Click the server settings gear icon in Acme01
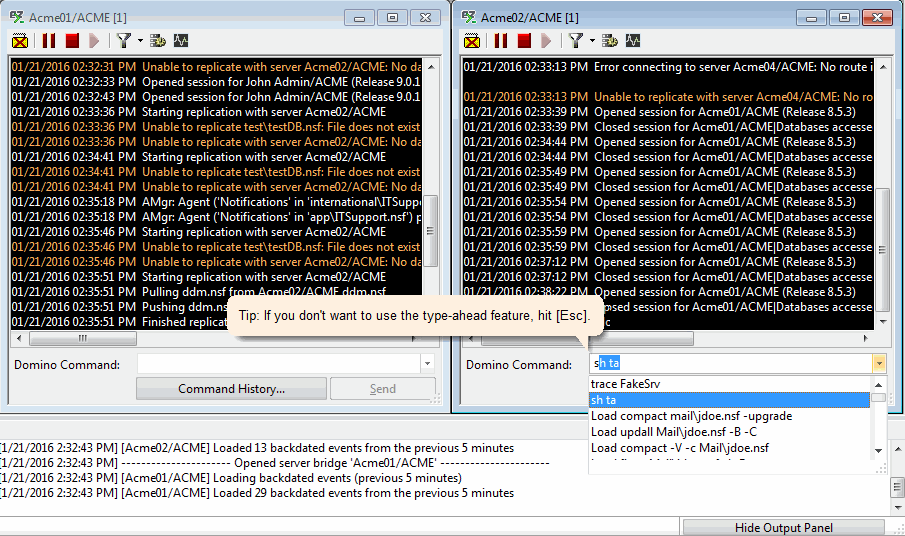Image resolution: width=905 pixels, height=536 pixels. coord(158,41)
